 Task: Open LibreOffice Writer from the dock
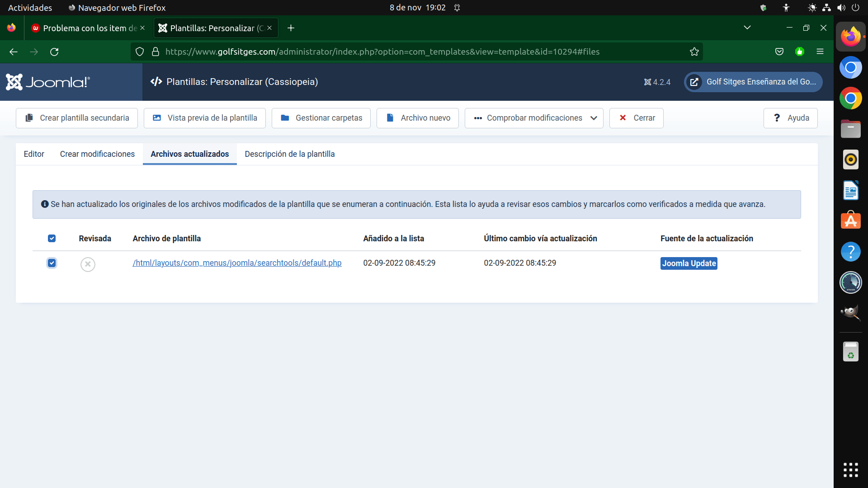850,191
